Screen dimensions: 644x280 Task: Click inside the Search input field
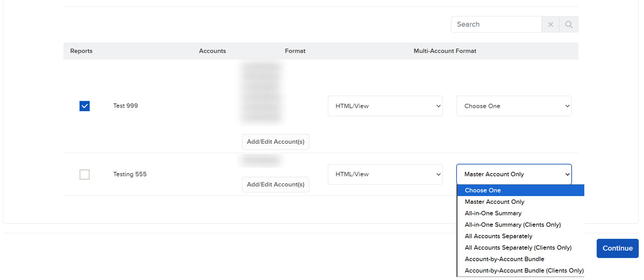click(x=496, y=24)
